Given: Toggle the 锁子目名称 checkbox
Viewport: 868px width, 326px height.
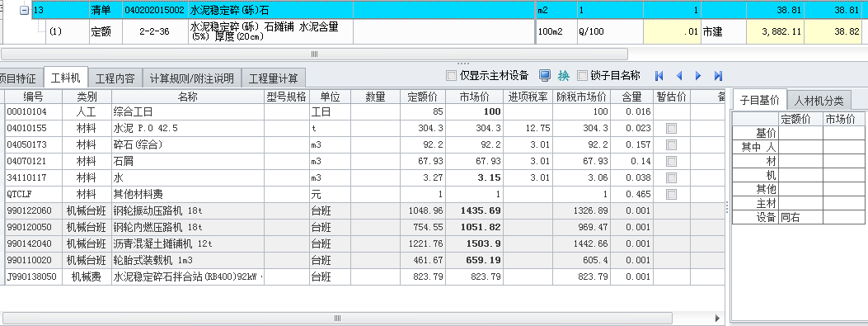Looking at the screenshot, I should [582, 75].
